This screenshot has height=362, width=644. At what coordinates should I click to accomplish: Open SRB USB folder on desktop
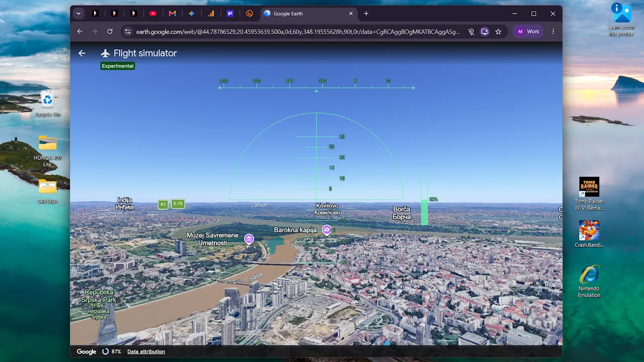tap(47, 192)
